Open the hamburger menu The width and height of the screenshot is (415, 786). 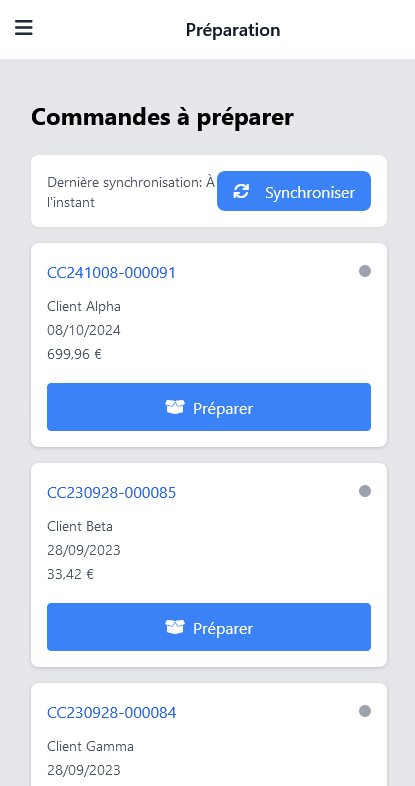(24, 28)
